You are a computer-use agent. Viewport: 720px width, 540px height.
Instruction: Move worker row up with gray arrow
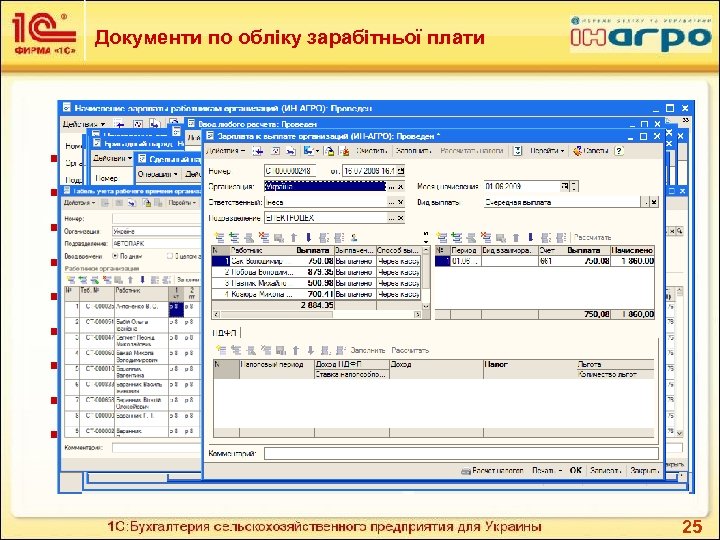coord(294,237)
